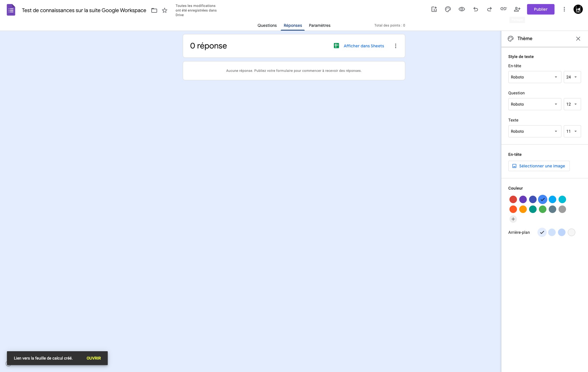The image size is (588, 372).
Task: Choose the cyan theme color
Action: click(562, 199)
